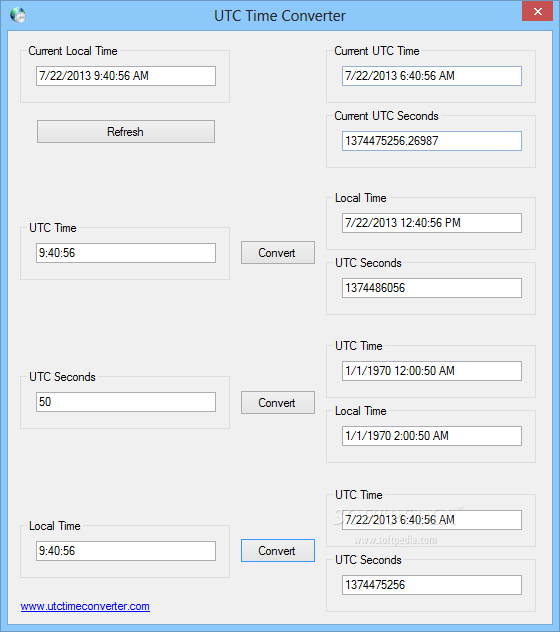Click the globe app icon in title bar
Image resolution: width=560 pixels, height=632 pixels.
[x=18, y=15]
